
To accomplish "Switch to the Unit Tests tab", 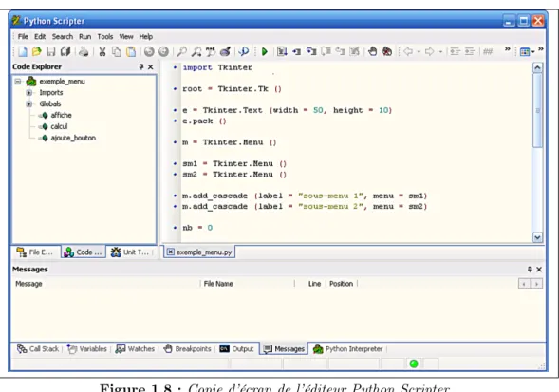I will [x=130, y=252].
